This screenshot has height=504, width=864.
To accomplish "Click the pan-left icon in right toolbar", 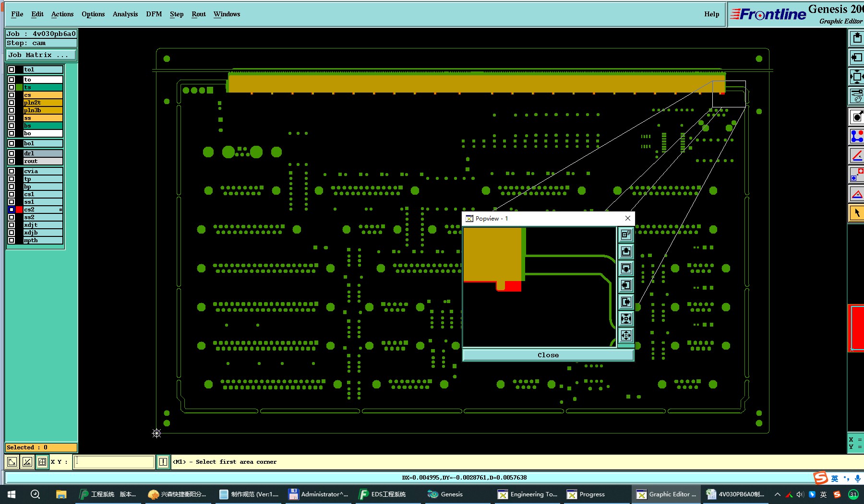I will coord(857,58).
